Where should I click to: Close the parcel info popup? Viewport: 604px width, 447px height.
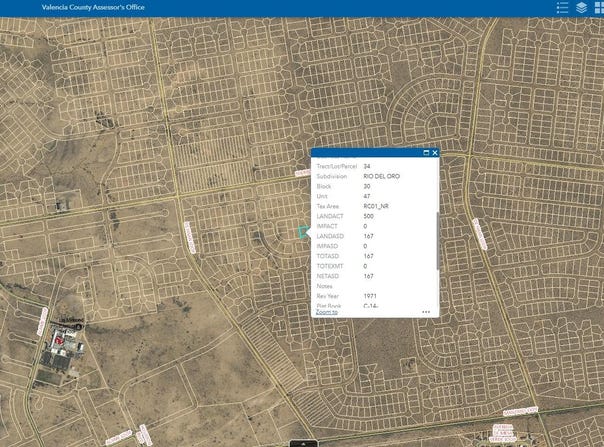[435, 153]
